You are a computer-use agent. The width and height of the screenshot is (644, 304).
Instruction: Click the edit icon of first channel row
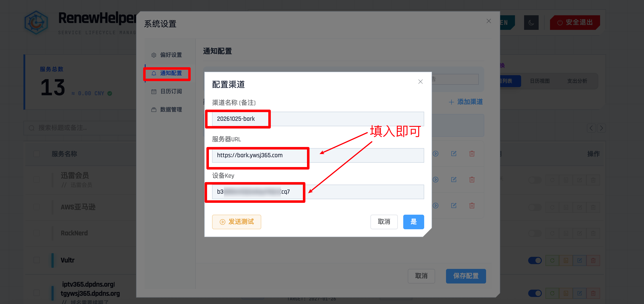click(x=454, y=154)
